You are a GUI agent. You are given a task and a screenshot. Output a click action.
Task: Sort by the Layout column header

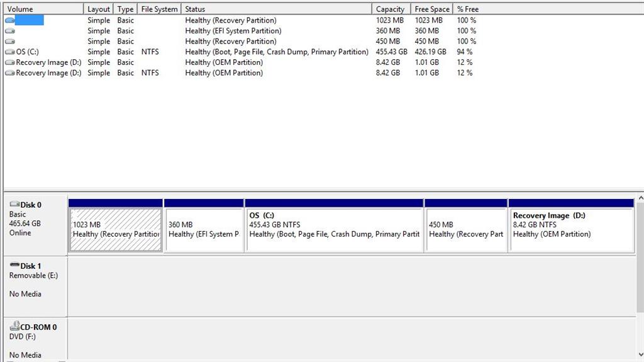click(x=99, y=9)
